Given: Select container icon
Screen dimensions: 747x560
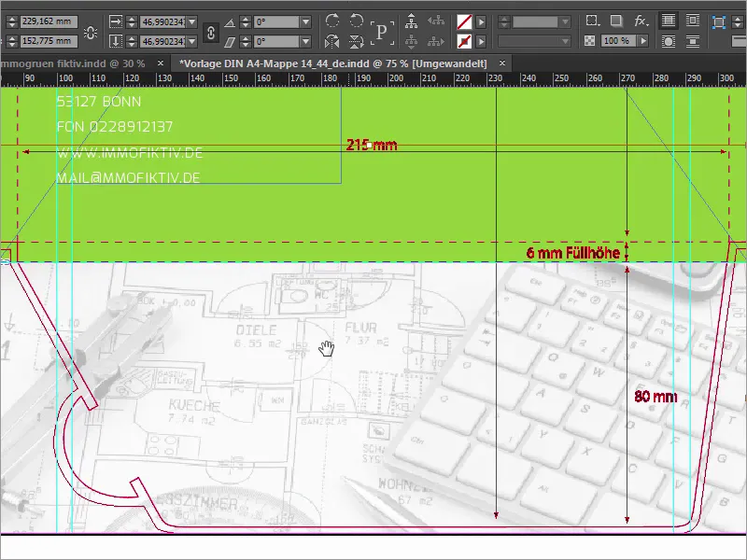Looking at the screenshot, I should click(x=411, y=21).
